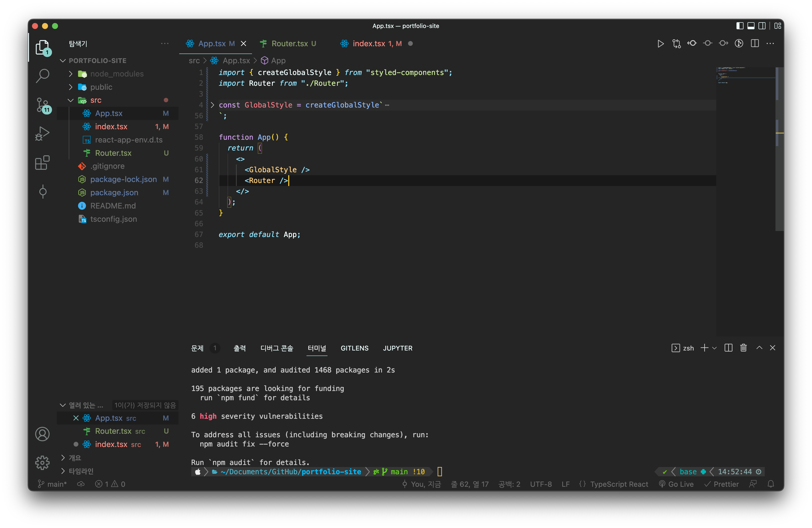Toggle primary sidebar visibility in title bar
812x528 pixels.
point(740,26)
